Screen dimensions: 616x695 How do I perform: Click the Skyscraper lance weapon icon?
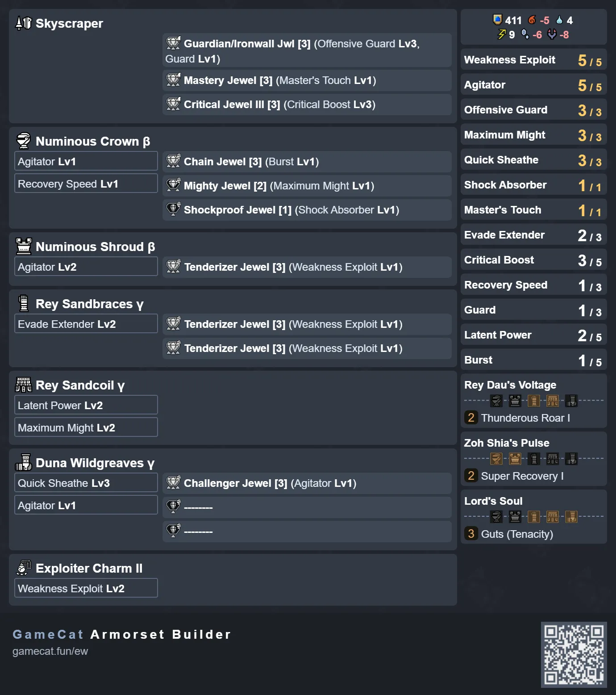pos(23,23)
